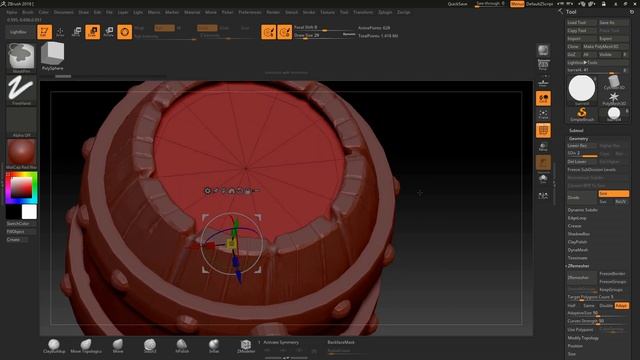Toggle the orange PolyF wireframe icon

[543, 131]
